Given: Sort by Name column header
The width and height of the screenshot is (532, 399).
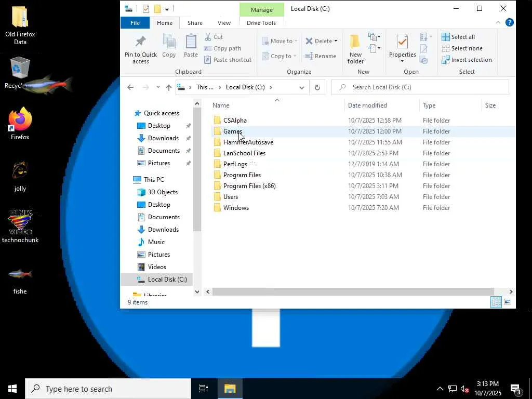Looking at the screenshot, I should tap(277, 105).
